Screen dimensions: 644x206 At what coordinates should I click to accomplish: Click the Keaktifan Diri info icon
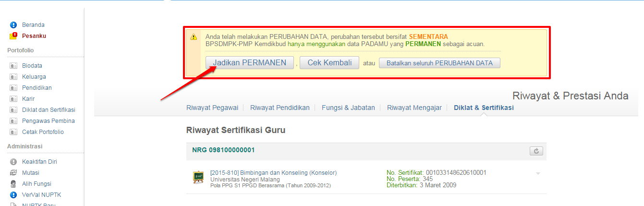tap(13, 162)
